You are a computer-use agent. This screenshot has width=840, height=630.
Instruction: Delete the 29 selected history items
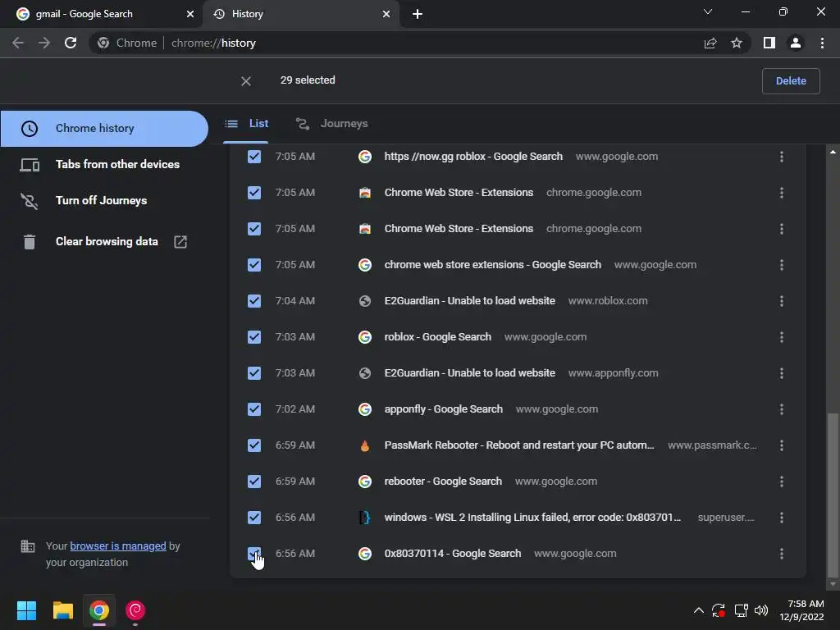(791, 81)
